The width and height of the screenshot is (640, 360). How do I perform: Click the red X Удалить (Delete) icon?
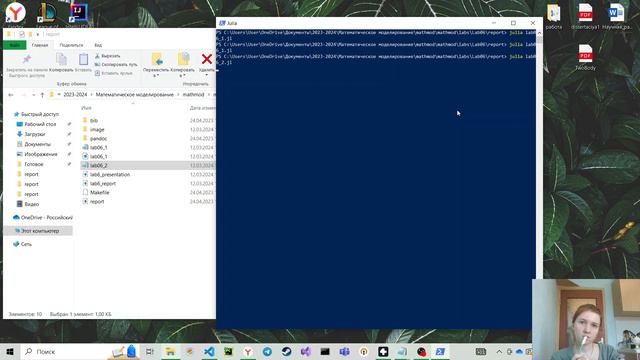207,60
